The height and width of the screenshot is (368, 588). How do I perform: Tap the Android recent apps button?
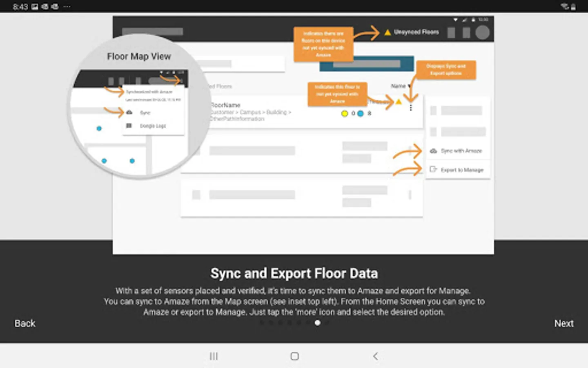[214, 356]
